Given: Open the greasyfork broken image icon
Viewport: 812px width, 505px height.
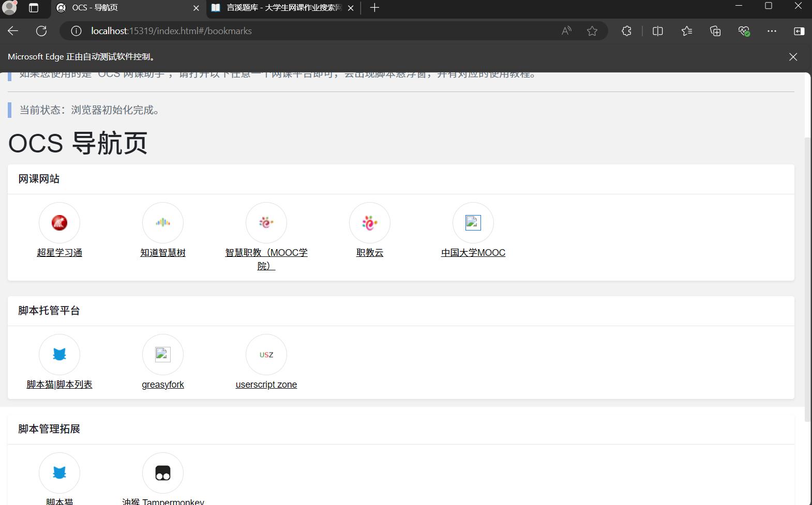Looking at the screenshot, I should (x=163, y=355).
